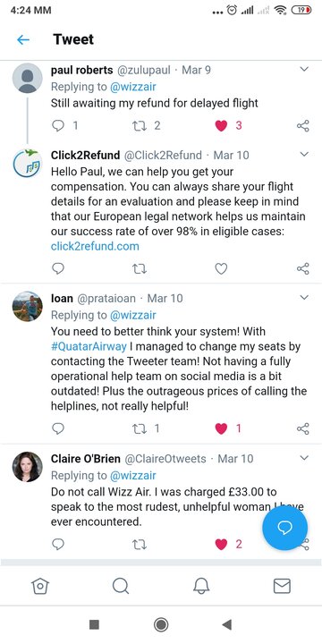Open the #QuatarAirway hashtag
Viewport: 322px width, 644px height.
[89, 346]
